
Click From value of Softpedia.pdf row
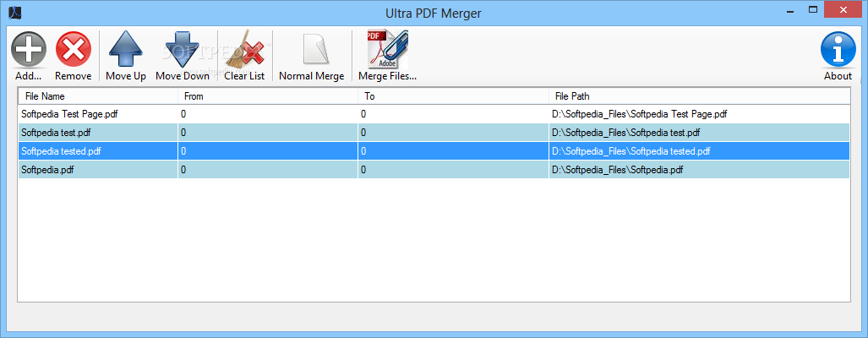click(x=183, y=170)
